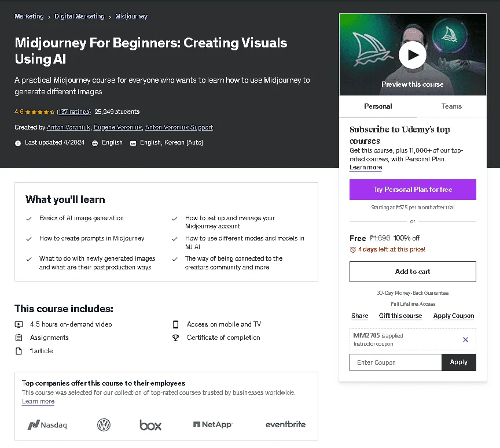Click the Enter Coupon input field
500x448 pixels.
coord(395,362)
